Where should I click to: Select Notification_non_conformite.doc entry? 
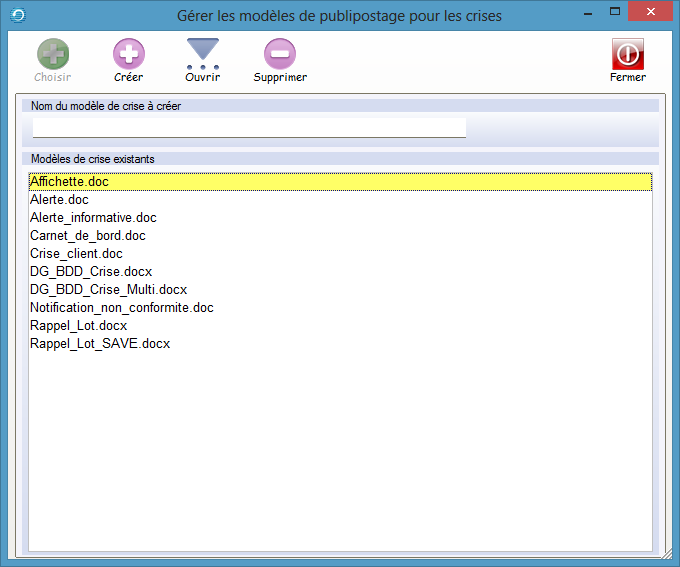tap(121, 308)
